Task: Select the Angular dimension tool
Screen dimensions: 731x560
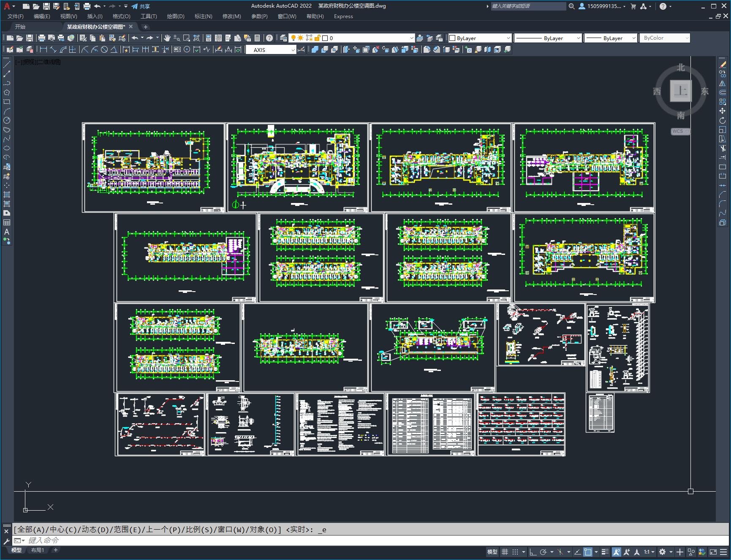Action: (x=114, y=49)
